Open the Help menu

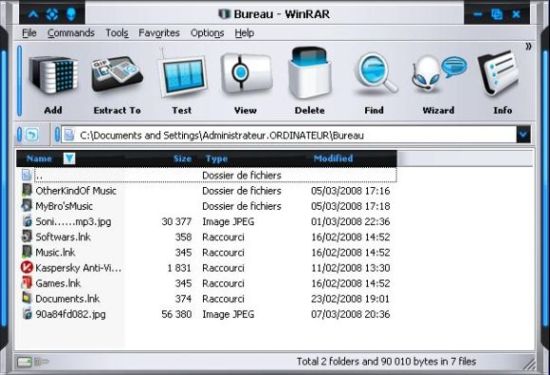(244, 33)
